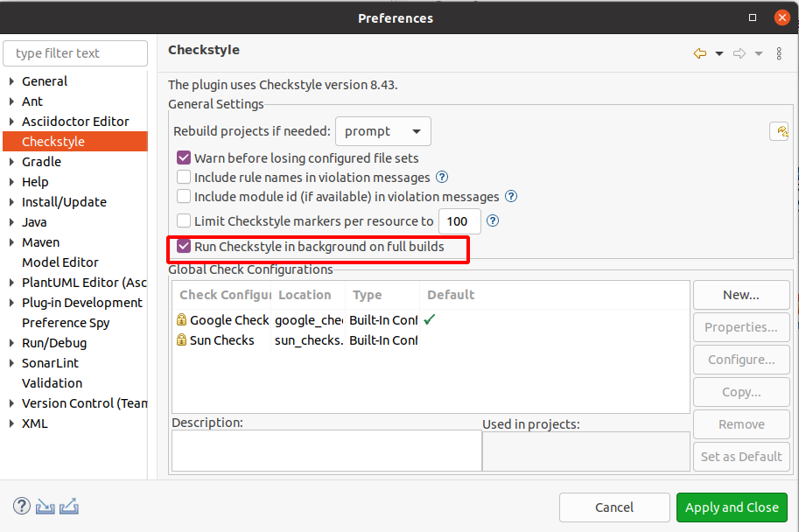Screen dimensions: 799x532
Task: Click the Type column header
Action: click(382, 295)
